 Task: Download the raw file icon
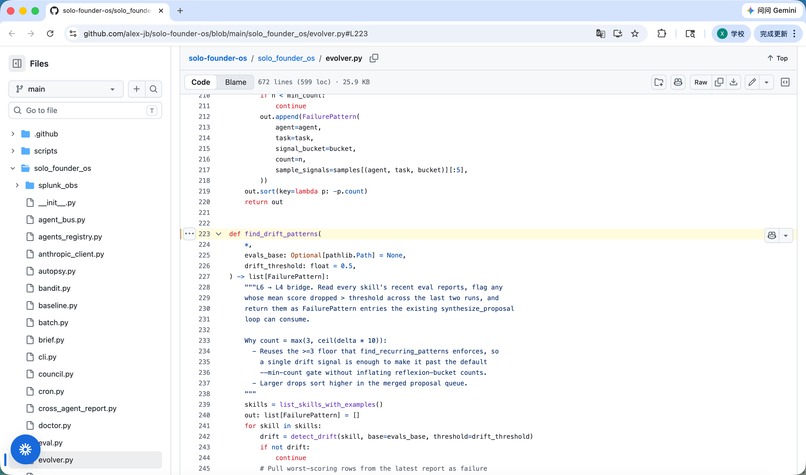734,82
